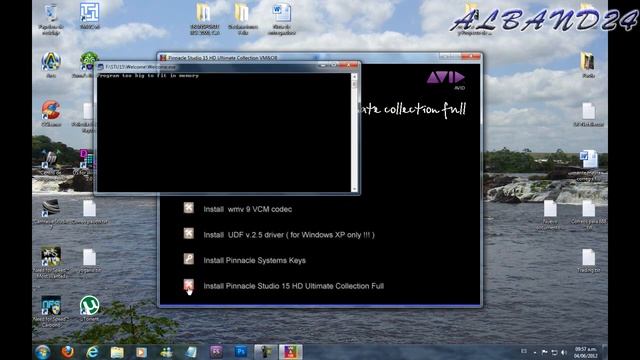Screen dimensions: 640x360
Task: Open the uTorrent desktop shortcut
Action: (89, 308)
